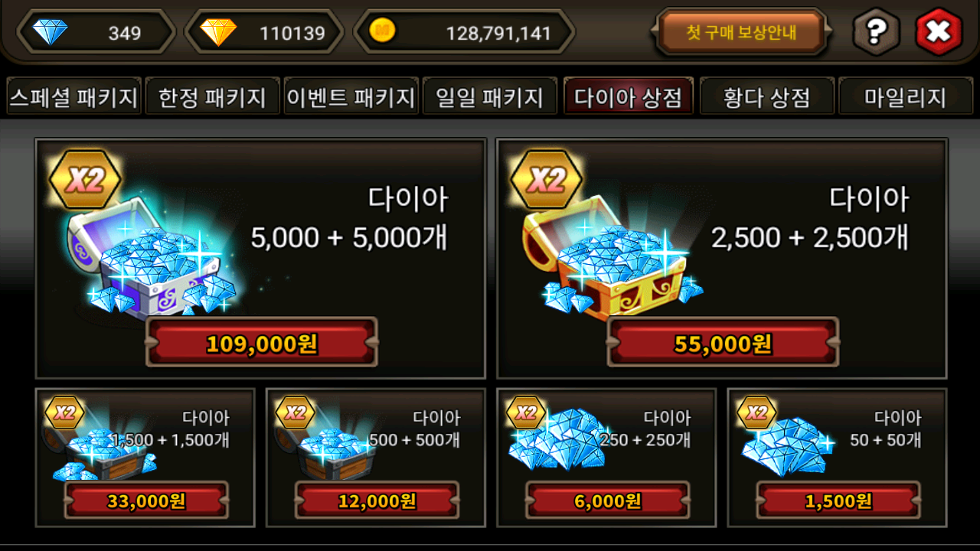The width and height of the screenshot is (980, 551).
Task: Go to the 일일 패키지 tab
Action: coord(490,97)
